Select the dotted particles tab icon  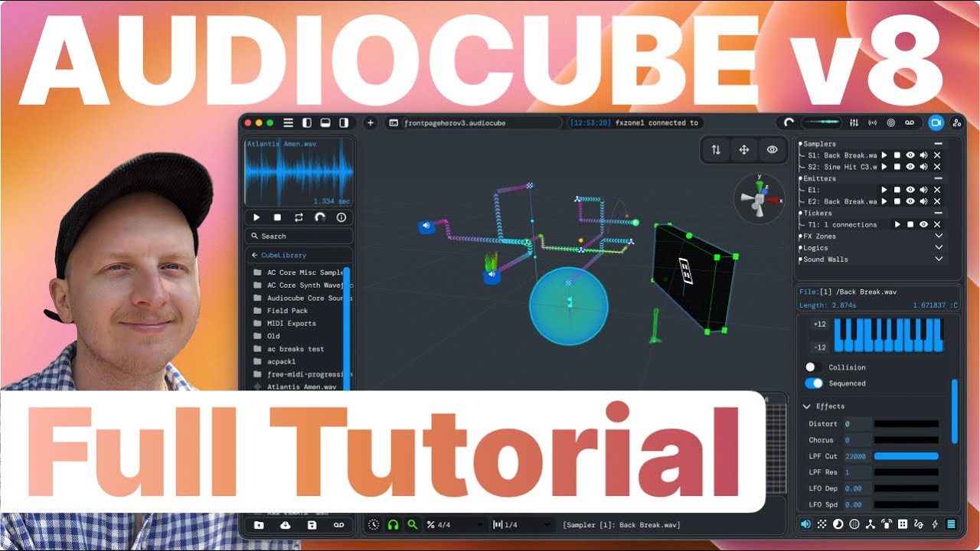[822, 524]
